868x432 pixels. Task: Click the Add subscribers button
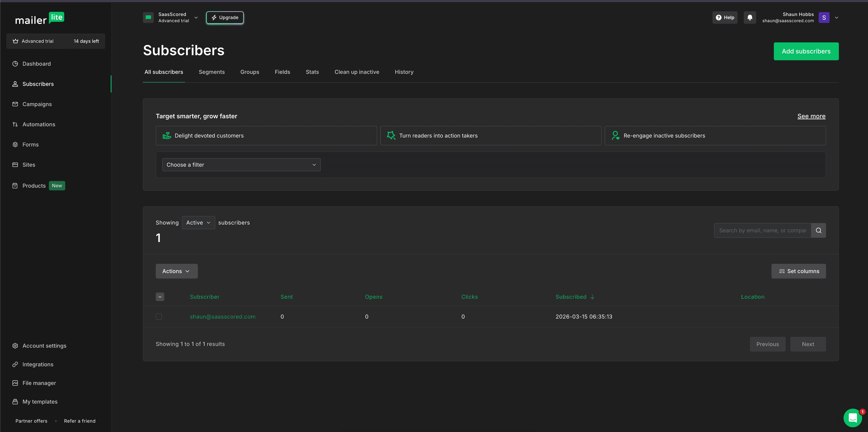[806, 51]
